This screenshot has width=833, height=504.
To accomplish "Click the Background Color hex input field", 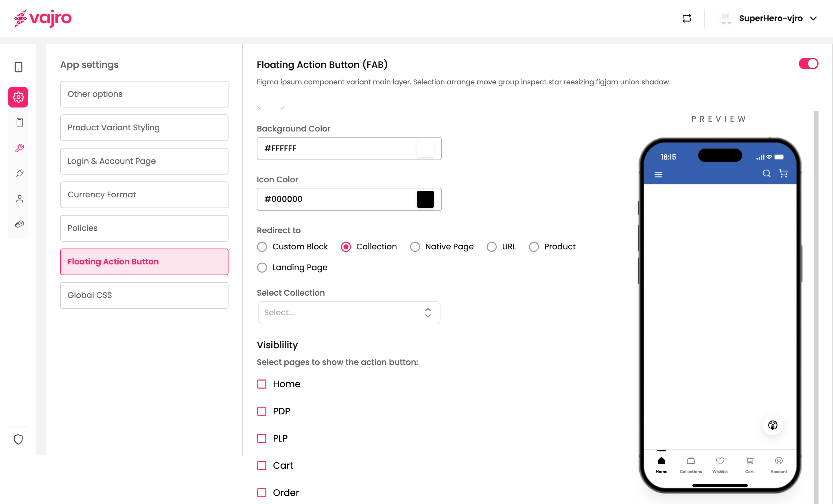I will click(x=335, y=148).
